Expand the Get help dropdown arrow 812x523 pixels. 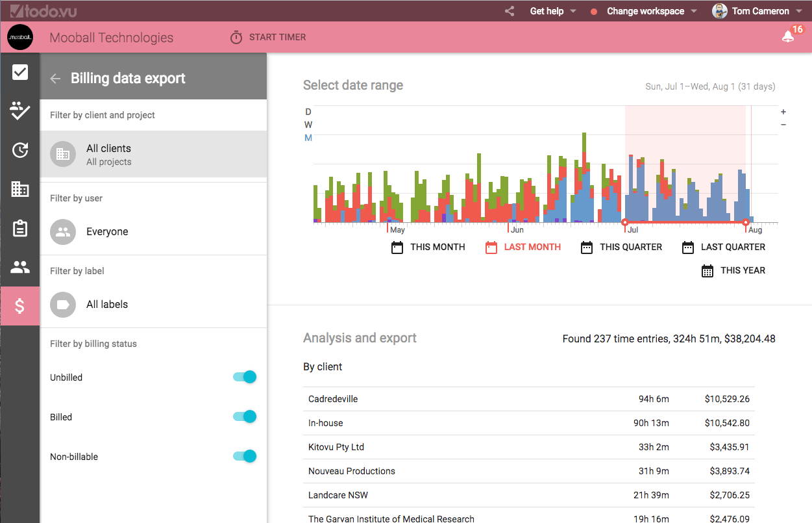coord(573,12)
